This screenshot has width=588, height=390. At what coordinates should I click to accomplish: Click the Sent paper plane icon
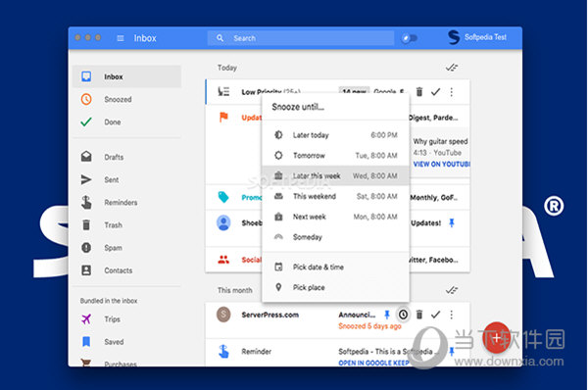point(86,179)
